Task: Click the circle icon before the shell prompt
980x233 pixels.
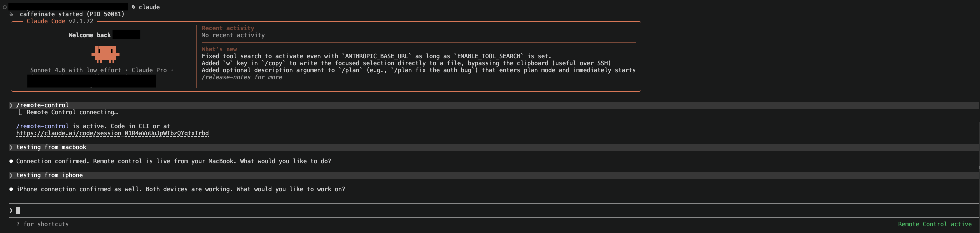Action: click(5, 7)
